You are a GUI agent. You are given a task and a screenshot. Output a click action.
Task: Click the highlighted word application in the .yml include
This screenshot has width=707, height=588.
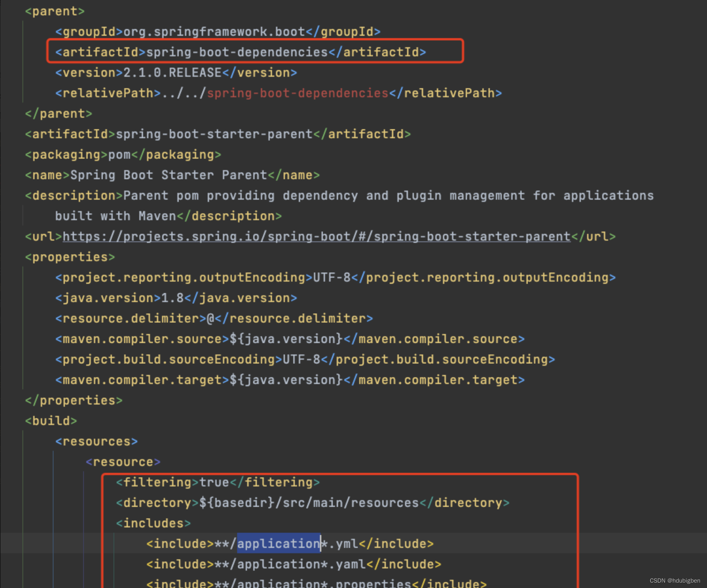[x=279, y=544]
